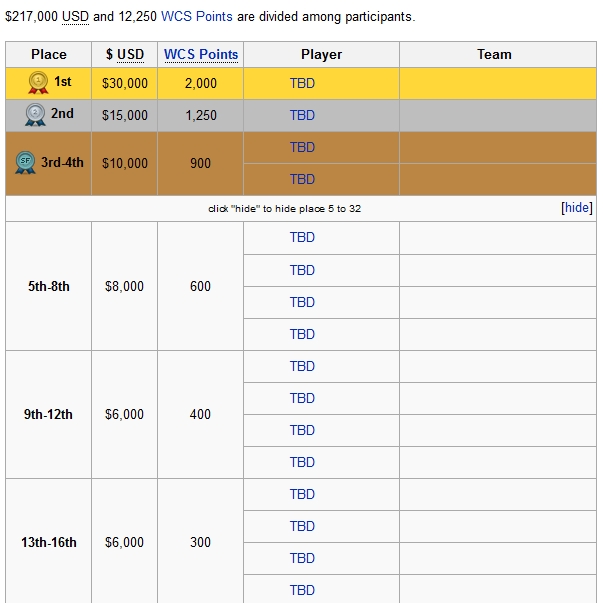Open the TBD player link for 2nd place
Screen dimensions: 603x603
(302, 115)
